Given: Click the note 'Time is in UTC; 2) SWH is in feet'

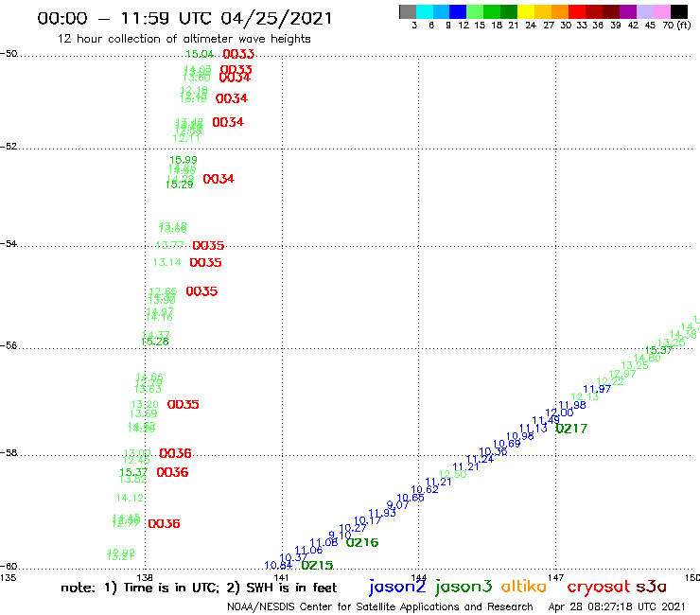Looking at the screenshot, I should pos(231,588).
